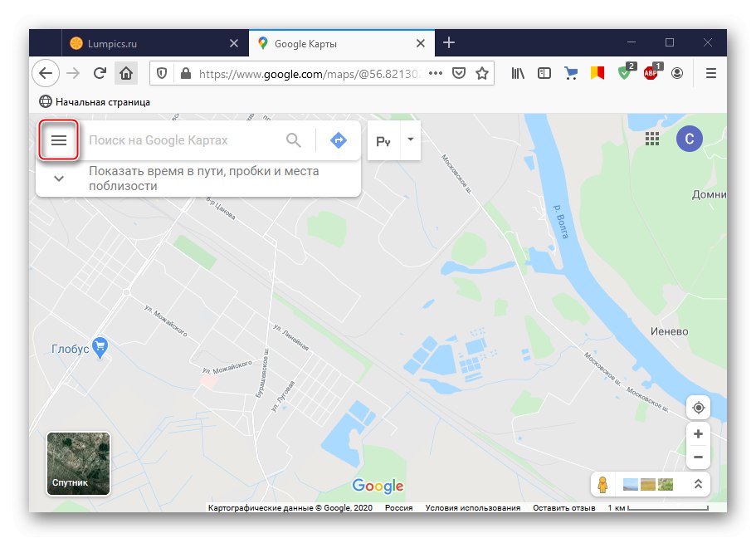Image resolution: width=756 pixels, height=548 pixels.
Task: Toggle bookmarking with the star icon
Action: (482, 73)
